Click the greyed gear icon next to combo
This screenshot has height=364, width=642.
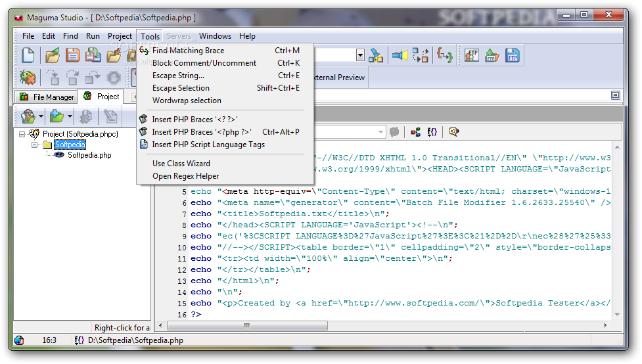[394, 132]
